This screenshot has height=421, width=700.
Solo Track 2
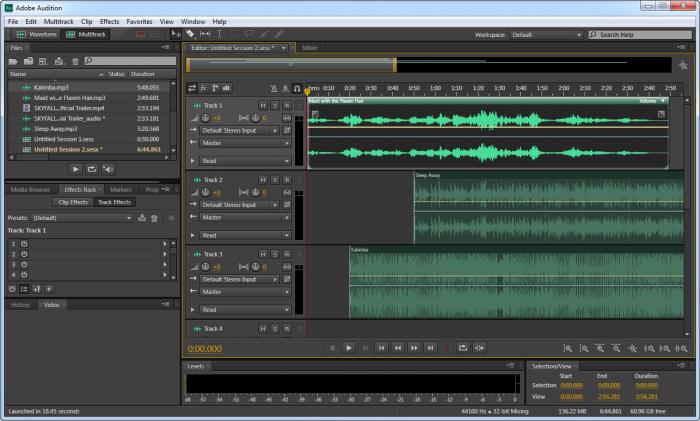[x=275, y=179]
